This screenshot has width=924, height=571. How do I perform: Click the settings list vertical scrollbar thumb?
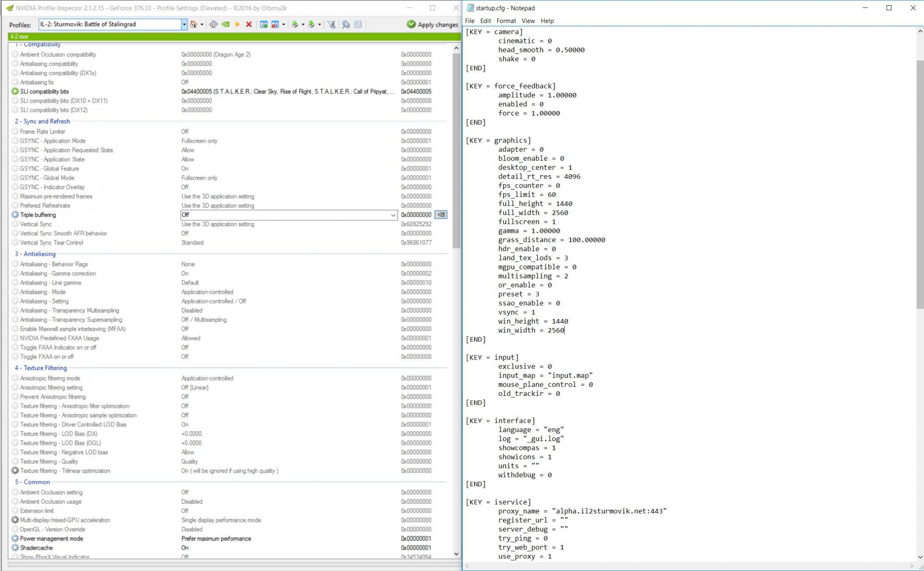(456, 149)
